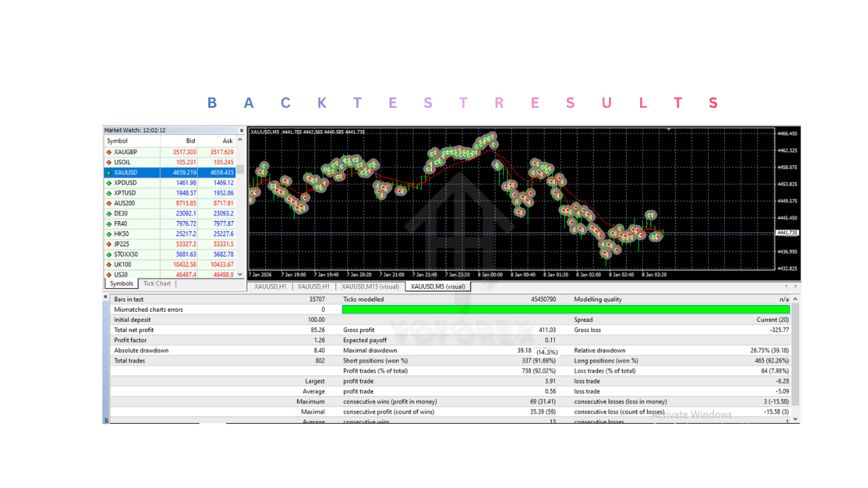The width and height of the screenshot is (868, 488).
Task: Switch to the Tick Chart tab
Action: tap(156, 283)
